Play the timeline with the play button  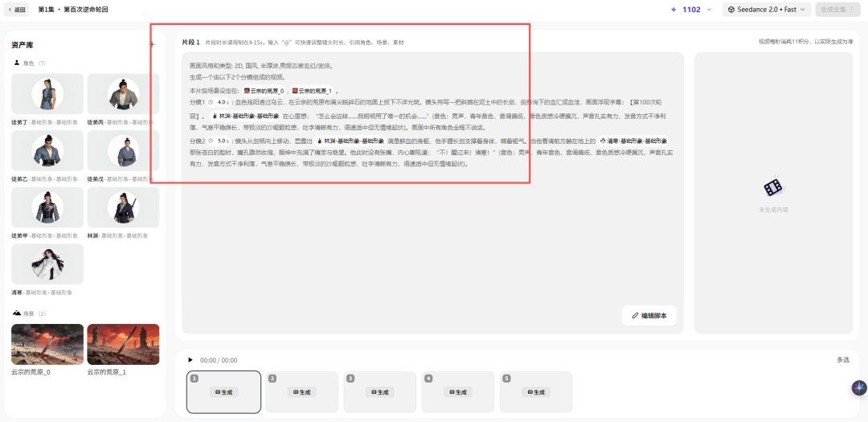[x=190, y=360]
